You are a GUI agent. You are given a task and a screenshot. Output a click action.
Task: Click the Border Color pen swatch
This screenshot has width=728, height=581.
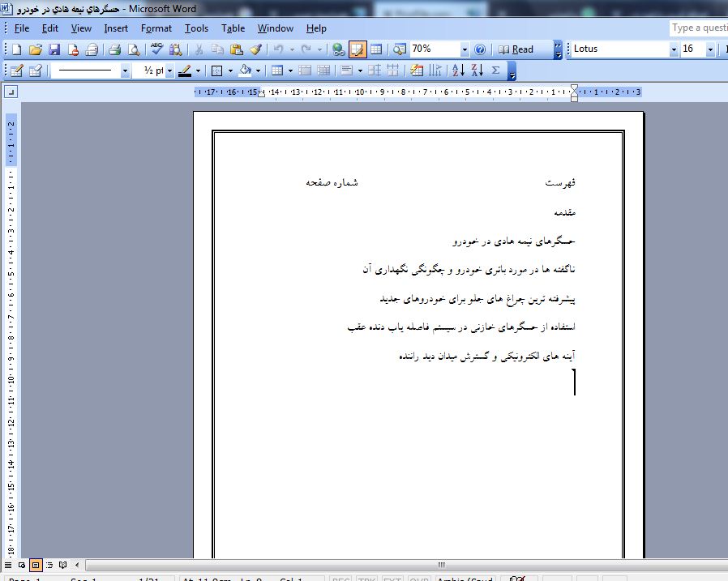click(x=185, y=70)
